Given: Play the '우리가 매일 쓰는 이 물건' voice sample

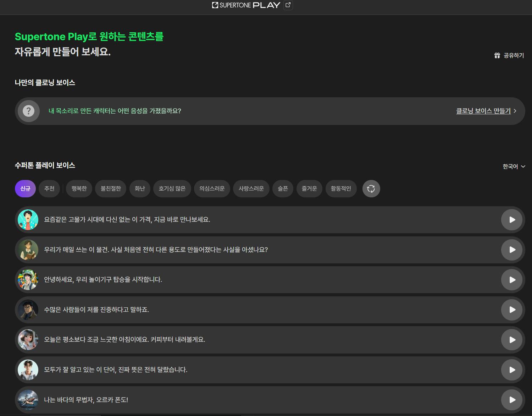Looking at the screenshot, I should pos(512,250).
